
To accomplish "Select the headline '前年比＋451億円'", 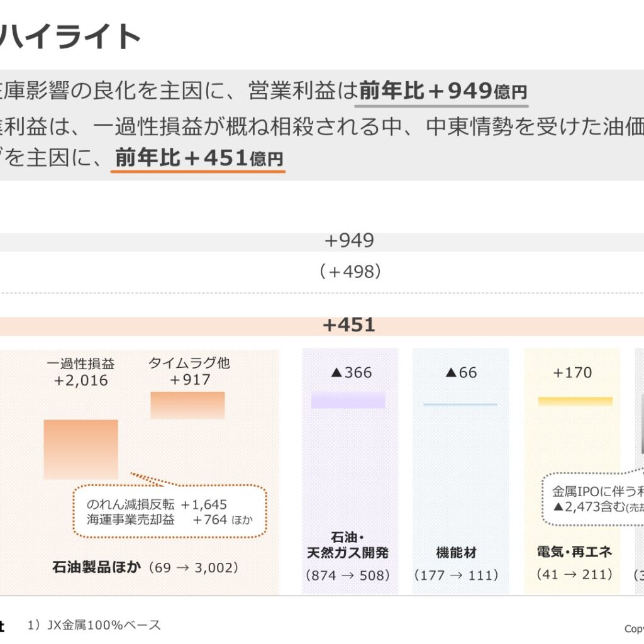I will click(x=199, y=158).
